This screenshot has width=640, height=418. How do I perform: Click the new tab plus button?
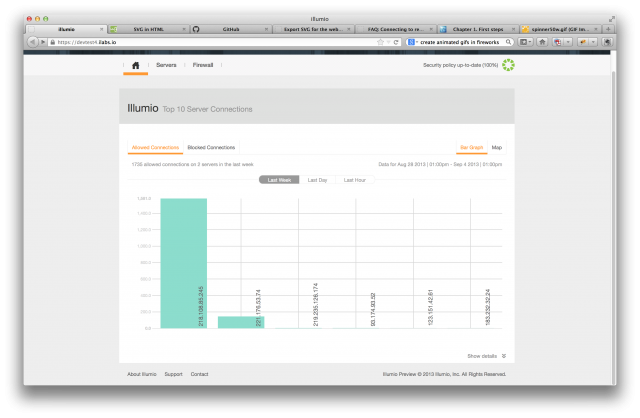click(x=608, y=29)
